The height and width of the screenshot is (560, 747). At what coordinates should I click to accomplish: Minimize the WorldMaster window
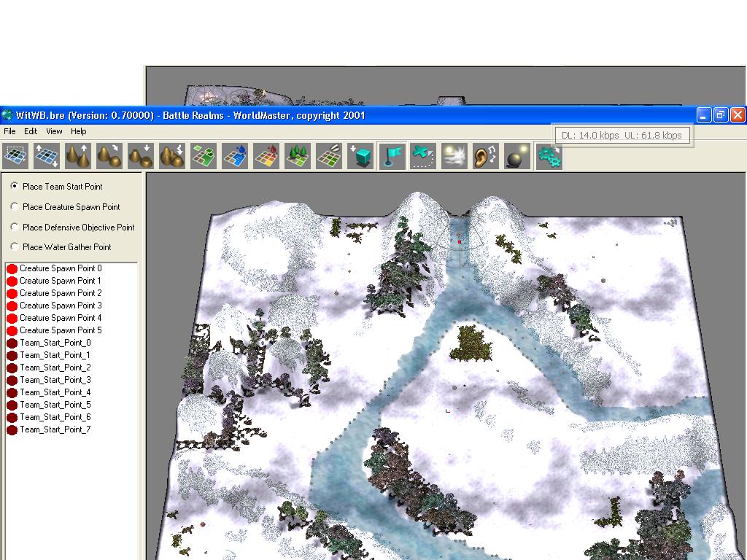704,114
